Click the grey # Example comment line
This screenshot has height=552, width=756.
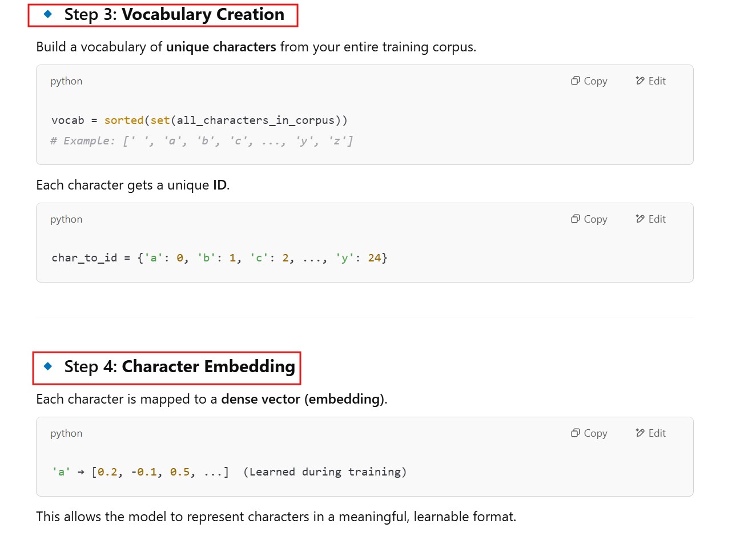coord(202,141)
